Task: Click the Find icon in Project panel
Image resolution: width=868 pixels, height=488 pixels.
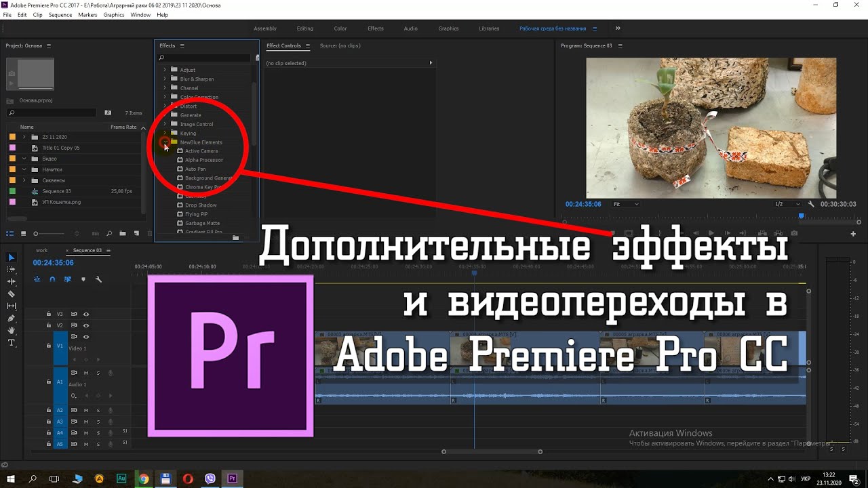Action: [x=109, y=233]
